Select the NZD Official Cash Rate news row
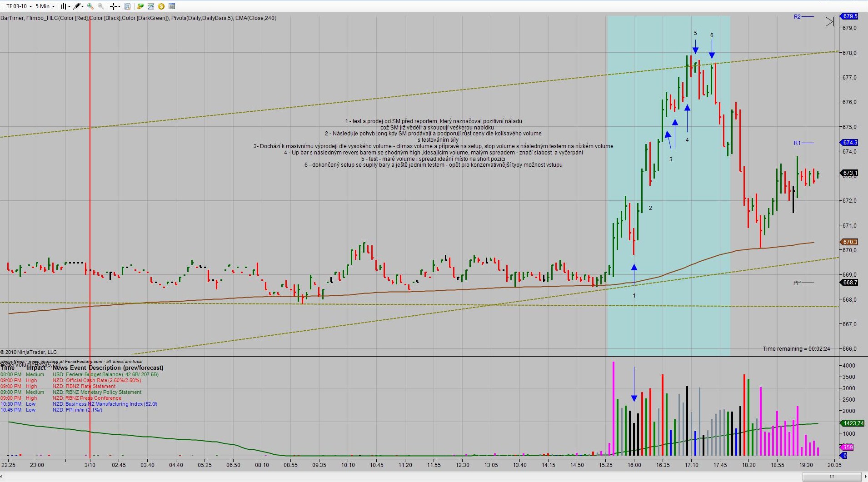 pyautogui.click(x=71, y=380)
